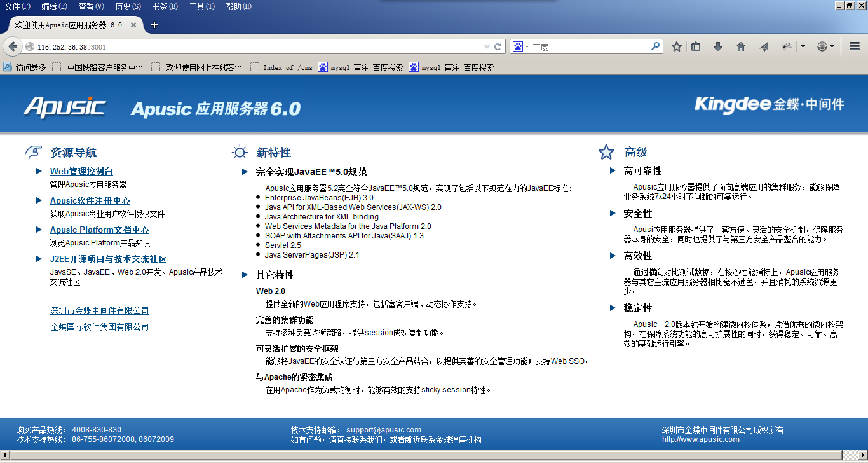Viewport: 868px width, 463px height.
Task: Click the support@apusic.com email text
Action: 384,430
